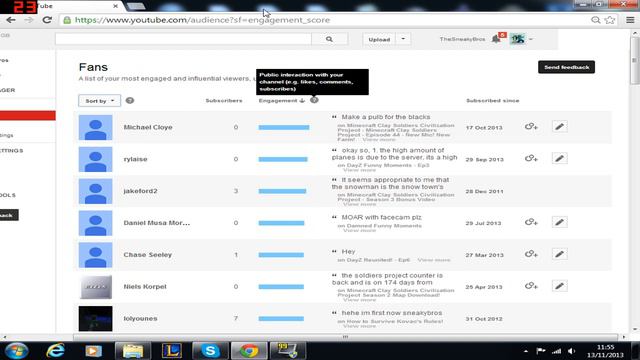The width and height of the screenshot is (640, 360).
Task: Open the Upload options dropdown arrow
Action: tap(403, 39)
